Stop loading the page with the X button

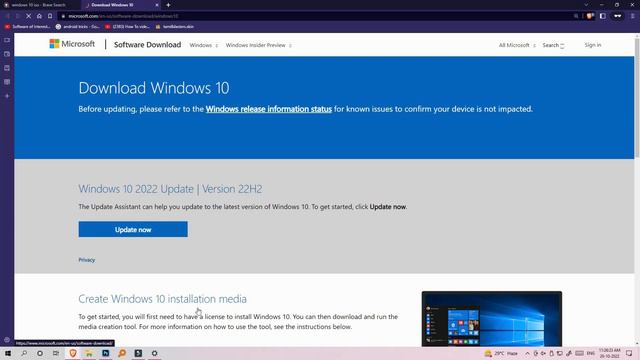pyautogui.click(x=29, y=16)
